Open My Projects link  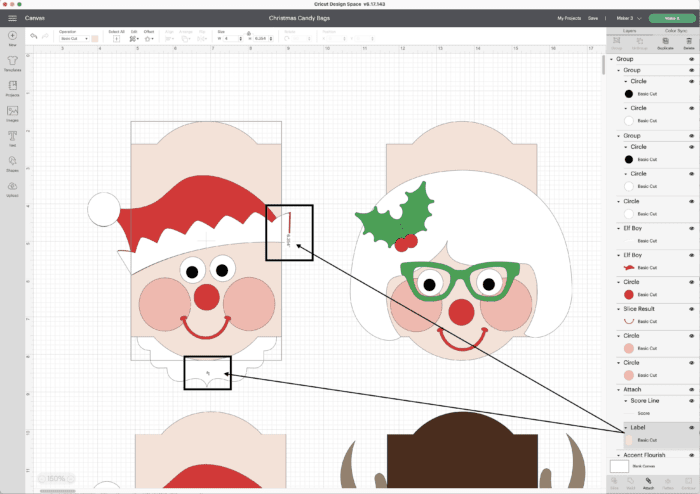[x=570, y=18]
